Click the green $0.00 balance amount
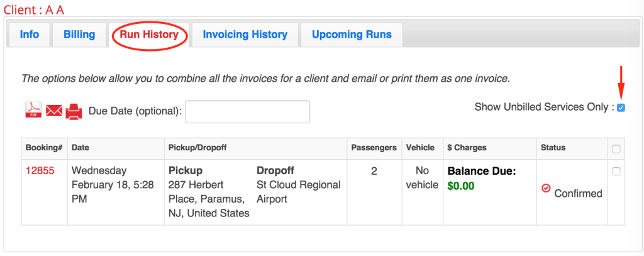Viewport: 644px width, 256px height. tap(461, 186)
